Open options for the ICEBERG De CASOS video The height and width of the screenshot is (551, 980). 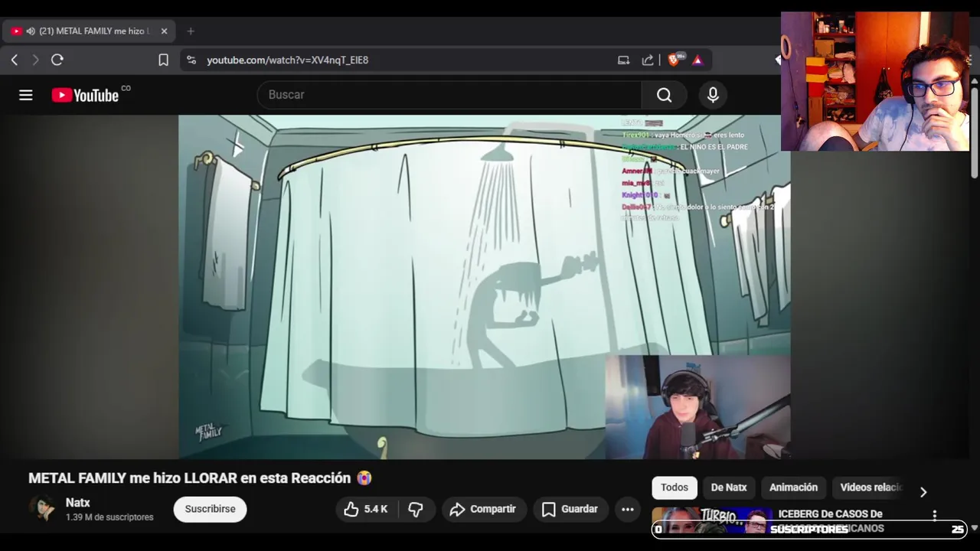point(934,515)
